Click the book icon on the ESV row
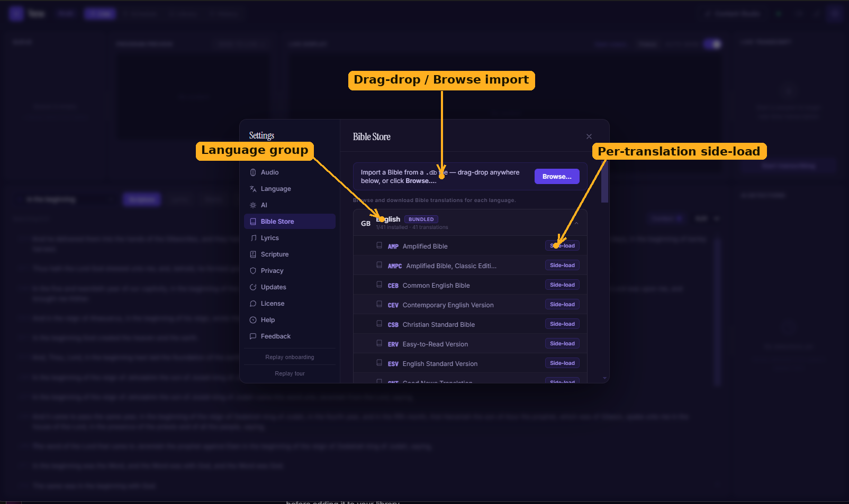 click(379, 363)
